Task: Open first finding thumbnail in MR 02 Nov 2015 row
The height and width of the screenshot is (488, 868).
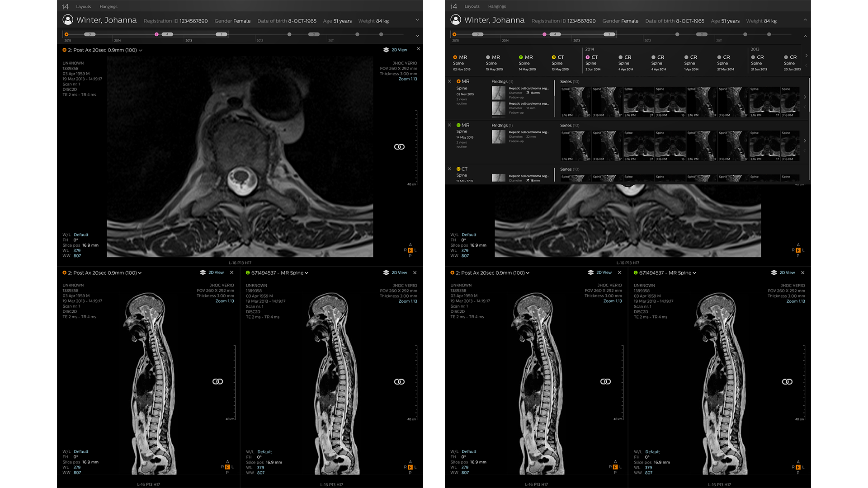Action: click(499, 93)
